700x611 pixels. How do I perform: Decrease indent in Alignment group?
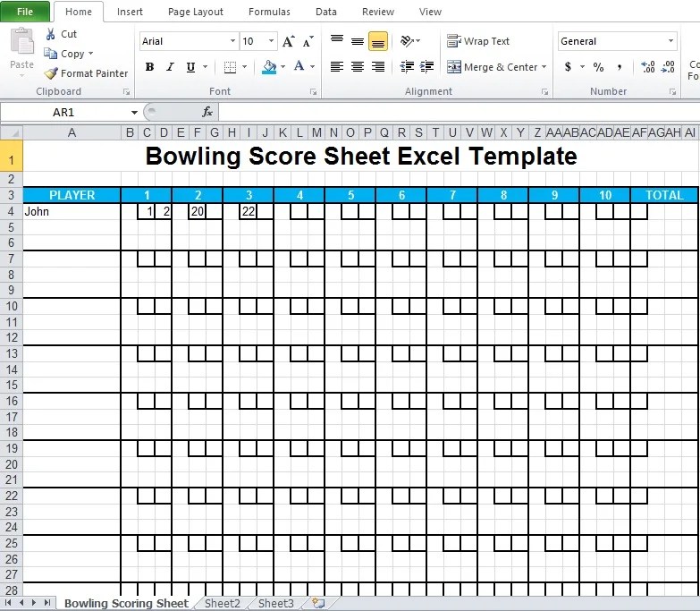(407, 66)
